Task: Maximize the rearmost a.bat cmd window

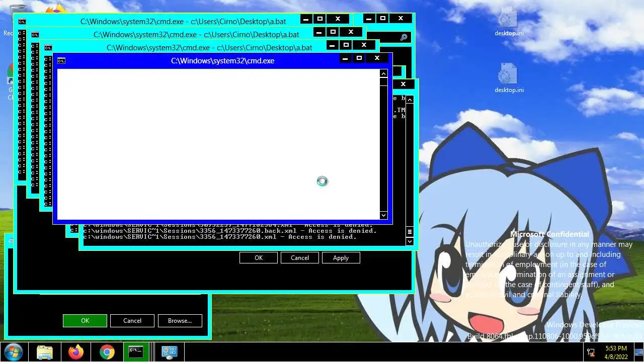Action: (320, 19)
